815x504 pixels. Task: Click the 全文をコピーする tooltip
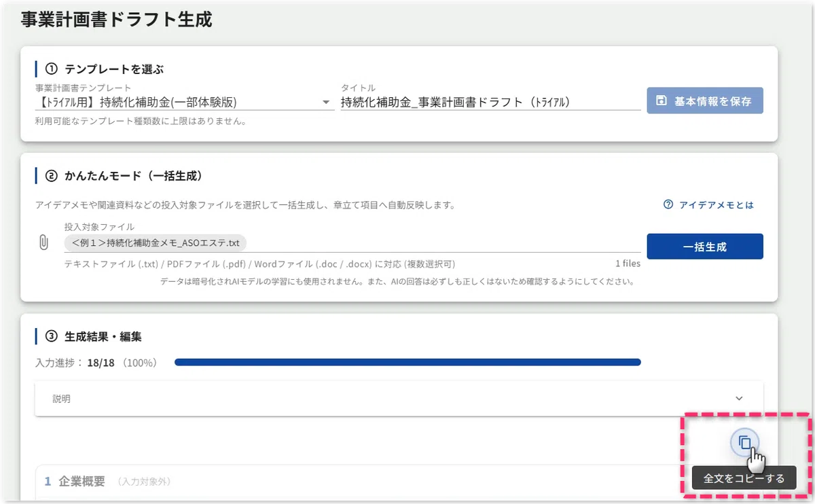[744, 478]
